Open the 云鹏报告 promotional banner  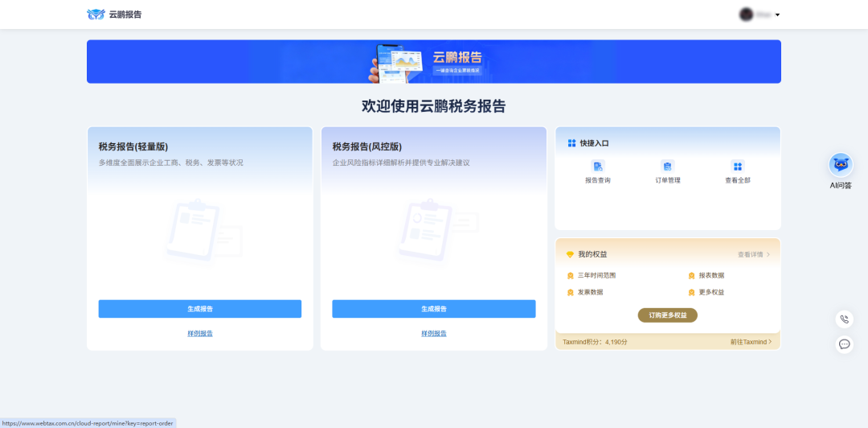[x=433, y=61]
